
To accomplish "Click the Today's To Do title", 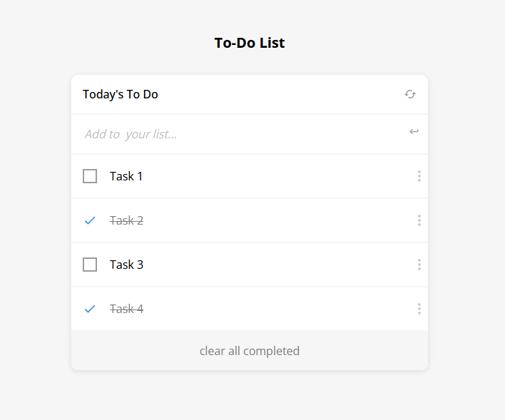I will pyautogui.click(x=121, y=94).
